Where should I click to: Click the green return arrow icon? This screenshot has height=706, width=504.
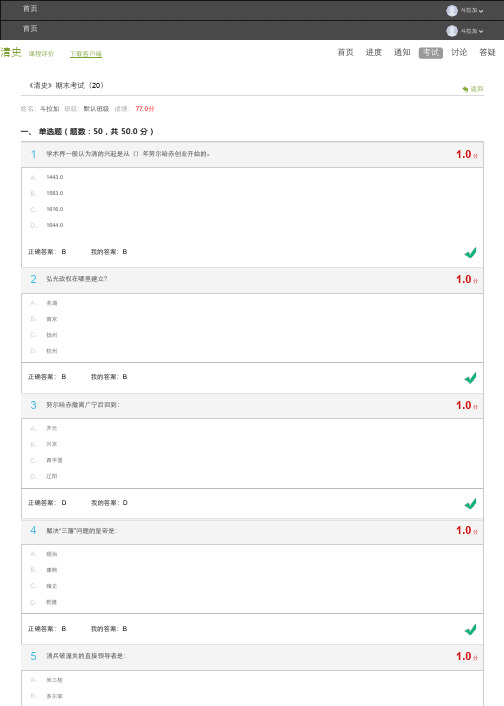[465, 89]
